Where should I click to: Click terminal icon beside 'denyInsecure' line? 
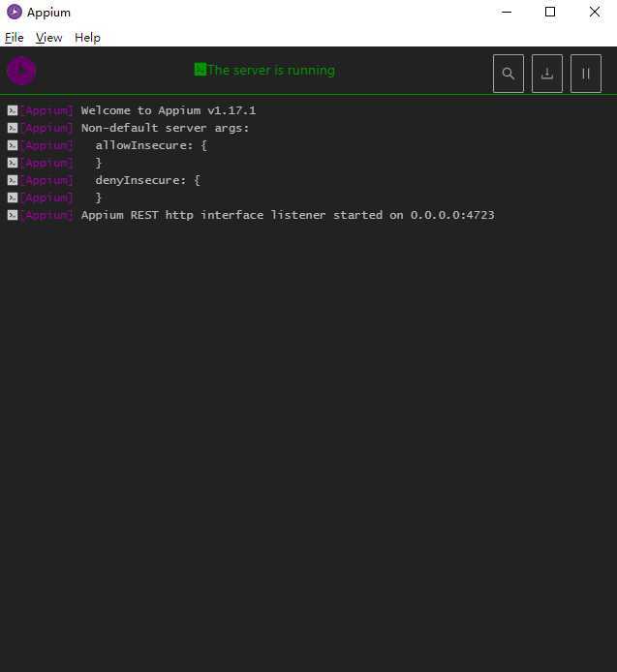[x=13, y=180]
